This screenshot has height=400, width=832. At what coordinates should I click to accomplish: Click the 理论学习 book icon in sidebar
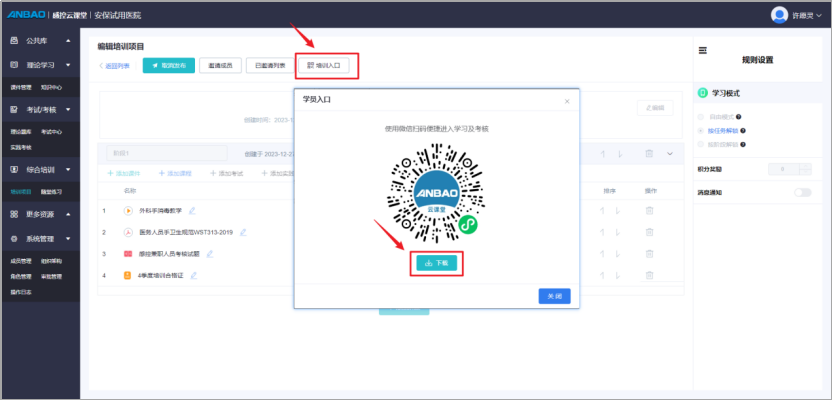coord(14,65)
